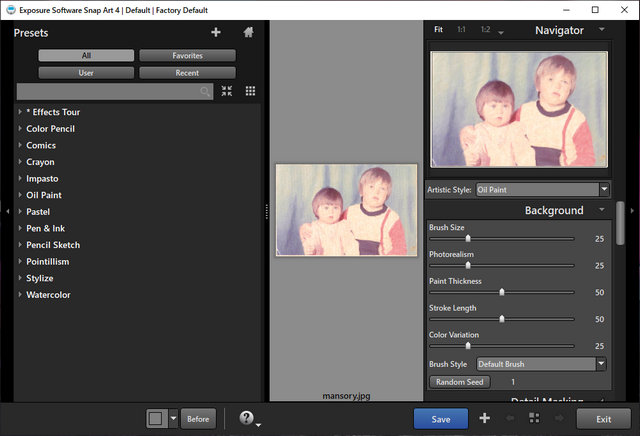
Task: Select the Recent preset filter
Action: point(187,73)
